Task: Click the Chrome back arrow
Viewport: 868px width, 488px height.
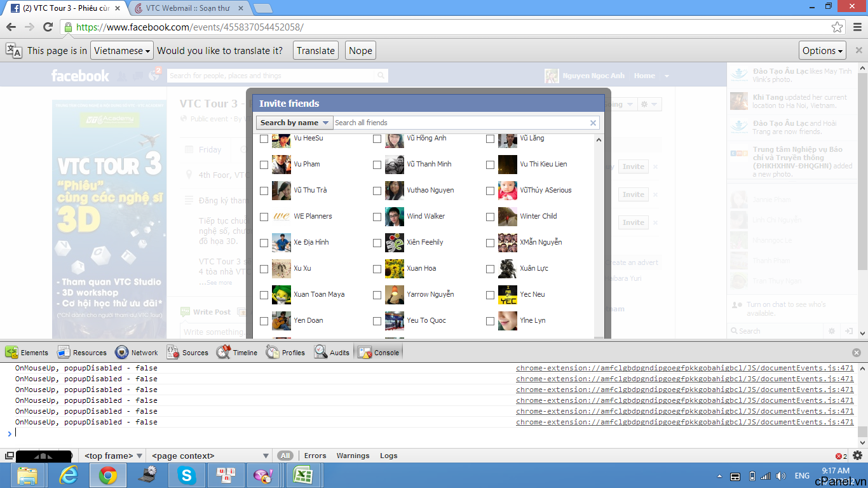Action: tap(11, 27)
